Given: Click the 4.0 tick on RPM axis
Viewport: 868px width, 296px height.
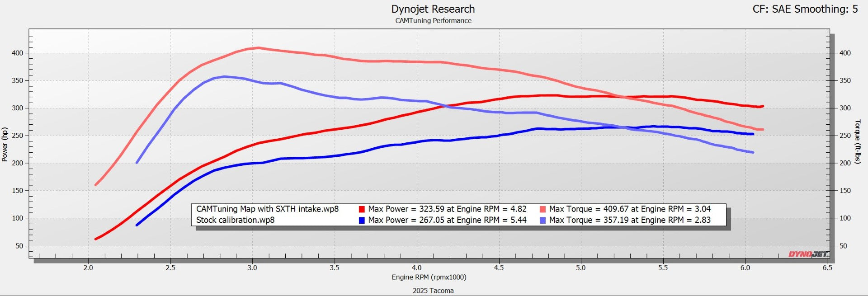Looking at the screenshot, I should point(416,268).
